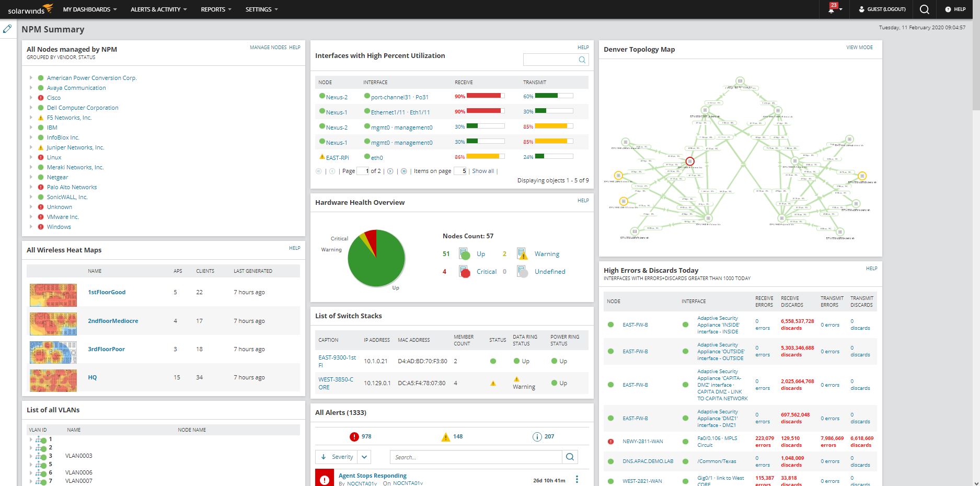Open the Reports menu

216,9
